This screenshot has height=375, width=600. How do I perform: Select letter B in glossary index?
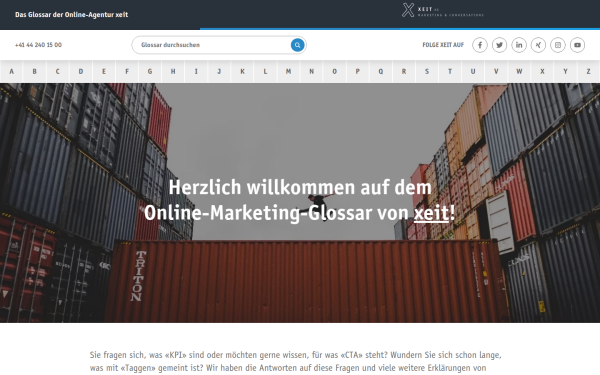pyautogui.click(x=34, y=71)
